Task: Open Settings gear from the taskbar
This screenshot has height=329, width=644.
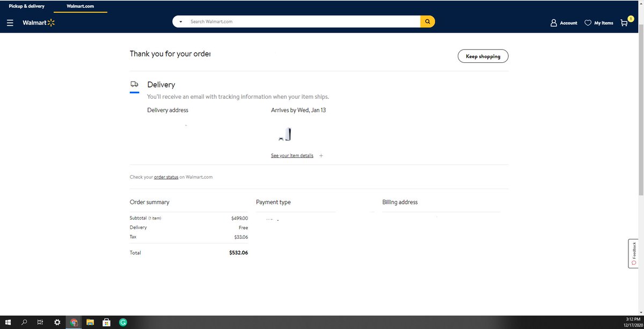Action: click(x=57, y=323)
